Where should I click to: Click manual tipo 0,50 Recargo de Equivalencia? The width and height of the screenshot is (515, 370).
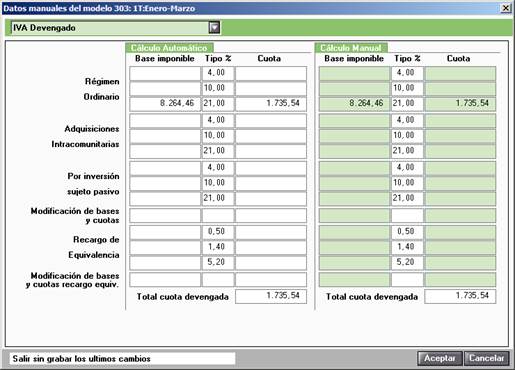click(x=407, y=231)
